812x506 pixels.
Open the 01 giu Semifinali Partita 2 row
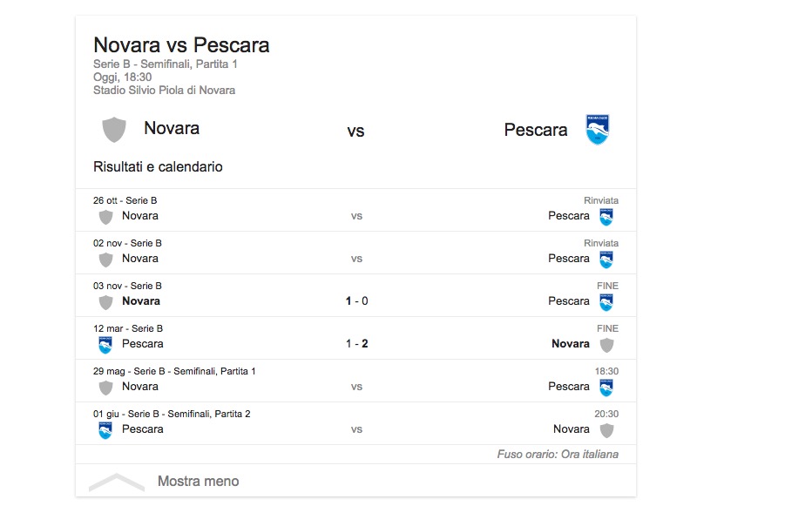point(356,423)
